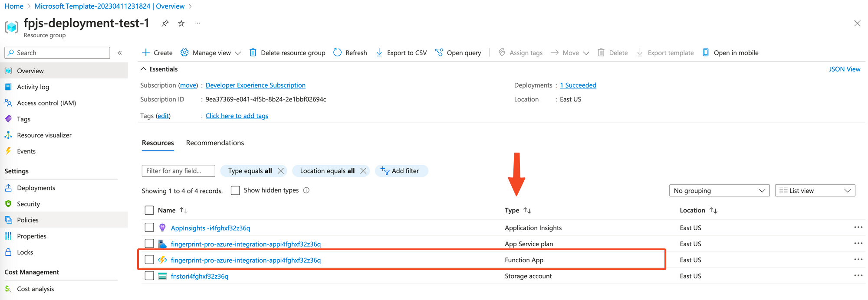Open Developer Experience Subscription link

256,85
